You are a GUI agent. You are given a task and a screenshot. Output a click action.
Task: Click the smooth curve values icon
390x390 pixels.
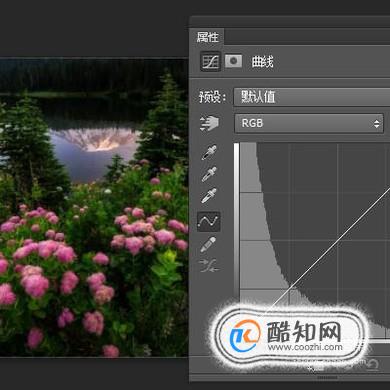pyautogui.click(x=209, y=266)
